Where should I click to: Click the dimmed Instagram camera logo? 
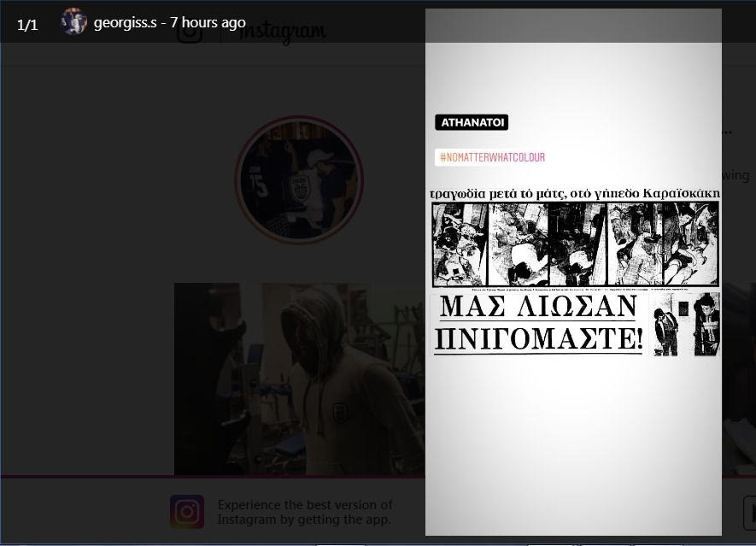click(190, 32)
